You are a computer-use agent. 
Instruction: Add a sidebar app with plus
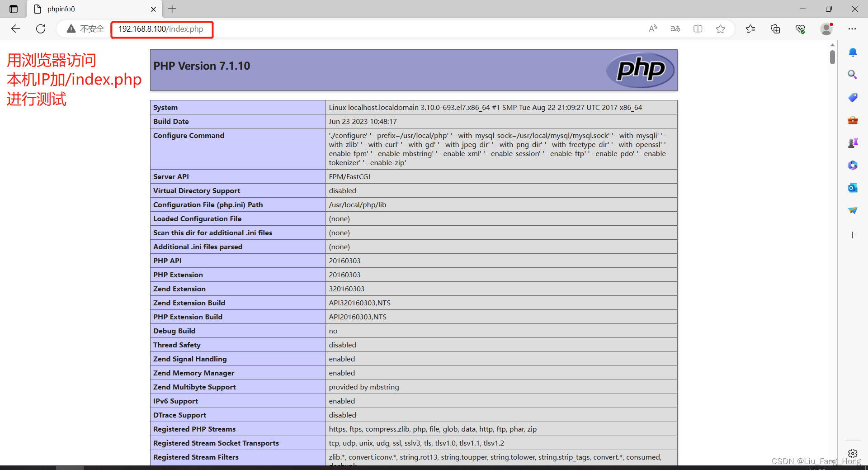pyautogui.click(x=853, y=235)
